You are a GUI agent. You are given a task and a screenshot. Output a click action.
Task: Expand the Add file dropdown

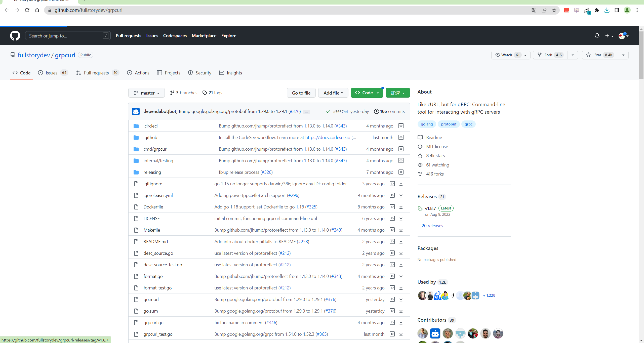point(333,93)
